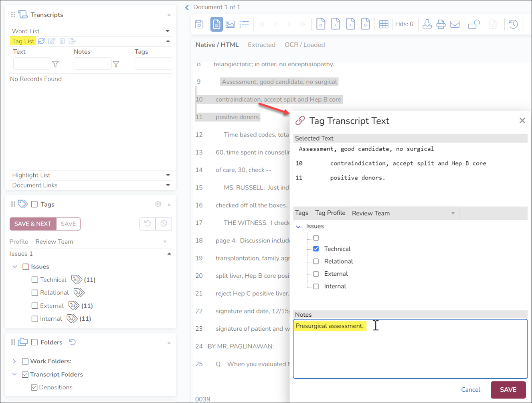The width and height of the screenshot is (532, 403).
Task: Switch to the document text view icon
Action: pos(216,24)
